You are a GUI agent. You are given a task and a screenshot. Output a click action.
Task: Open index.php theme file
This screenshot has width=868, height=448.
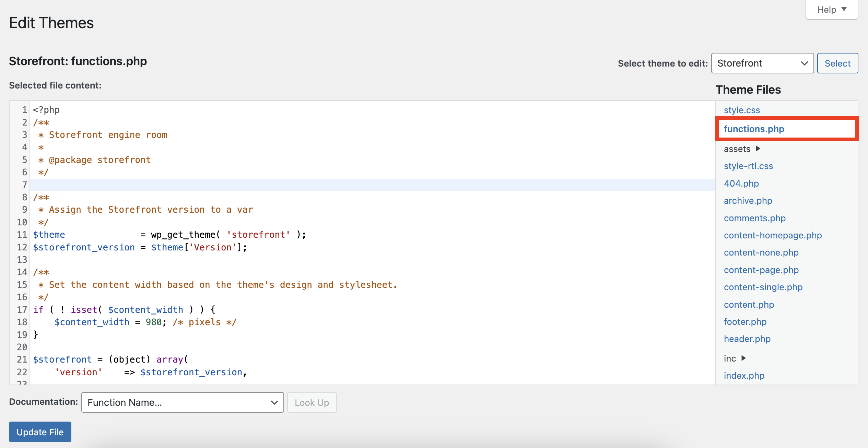(744, 376)
